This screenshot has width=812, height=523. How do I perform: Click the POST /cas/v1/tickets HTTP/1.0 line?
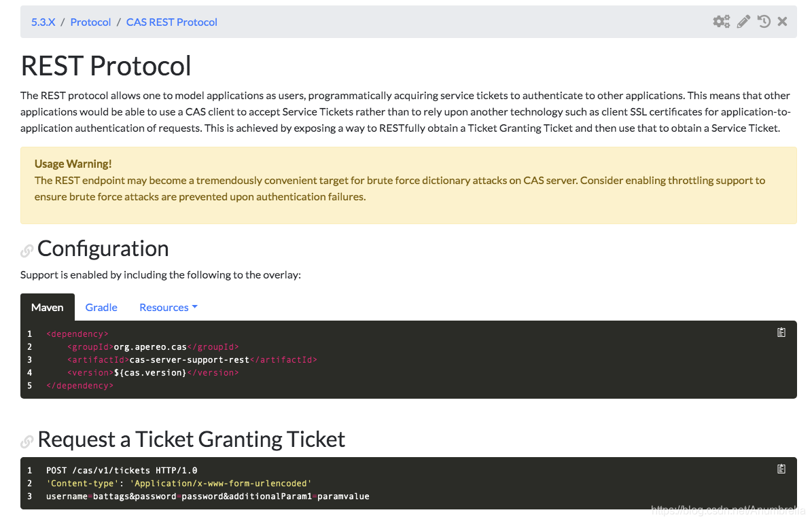pos(122,471)
